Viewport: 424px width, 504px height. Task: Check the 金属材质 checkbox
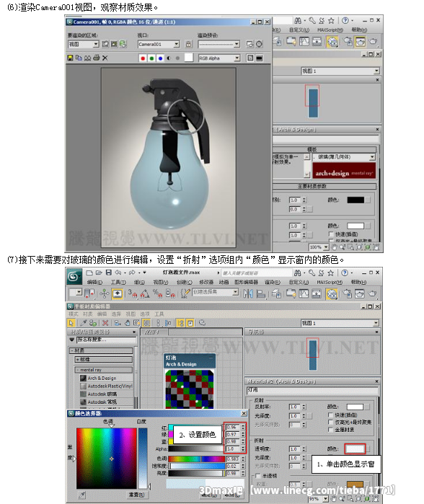click(330, 430)
